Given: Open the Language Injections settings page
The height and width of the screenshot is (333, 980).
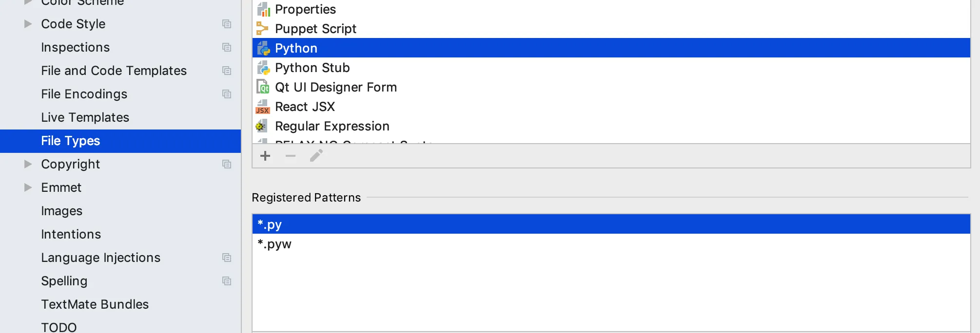Looking at the screenshot, I should pyautogui.click(x=100, y=258).
